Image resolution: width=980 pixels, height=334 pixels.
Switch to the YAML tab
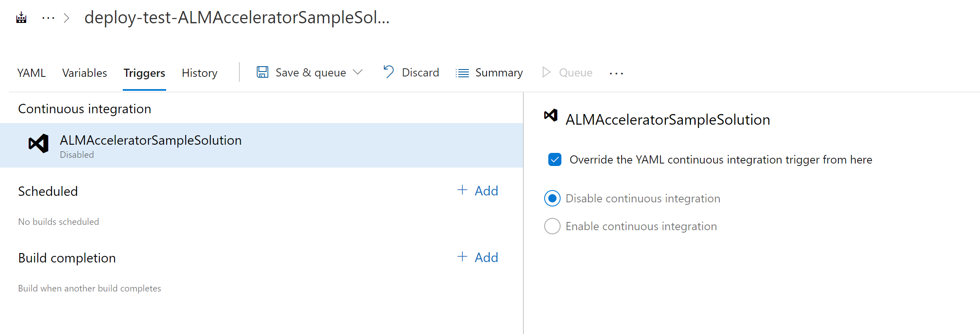pos(31,73)
